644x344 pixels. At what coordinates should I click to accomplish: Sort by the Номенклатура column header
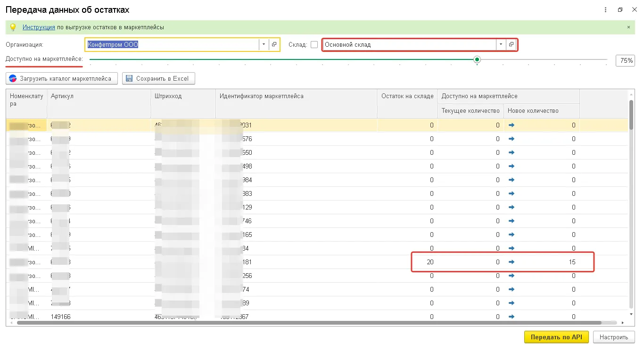[26, 103]
